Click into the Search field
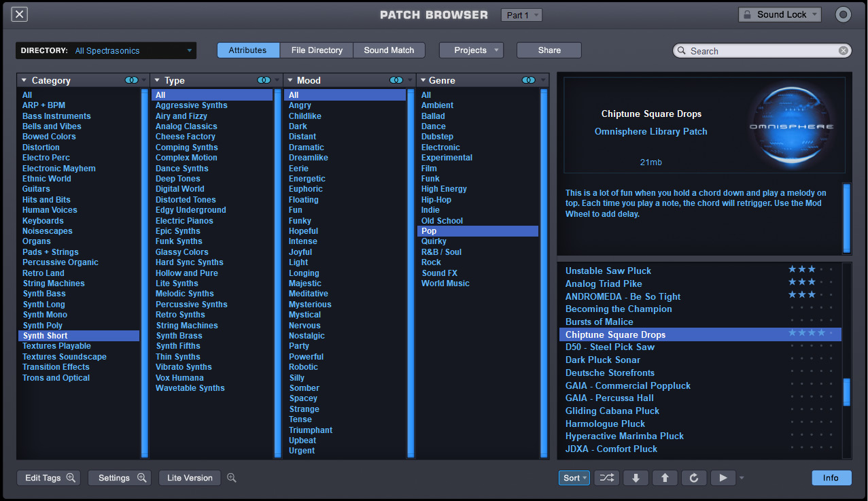Screen dimensions: 868x501 (x=761, y=51)
